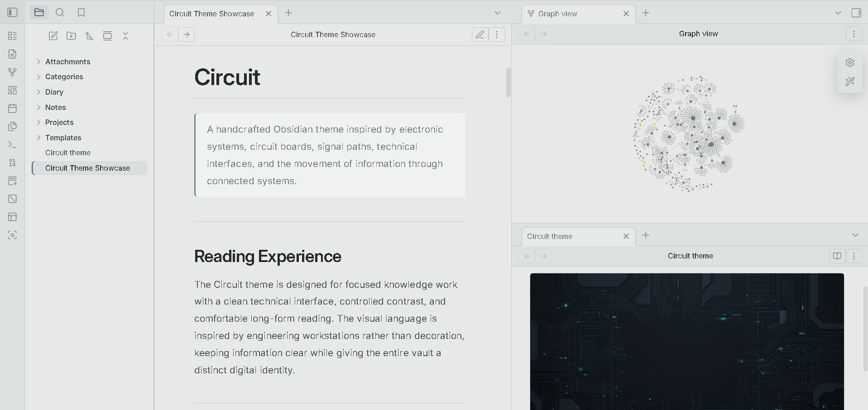
Task: Open graph settings gear
Action: click(850, 62)
